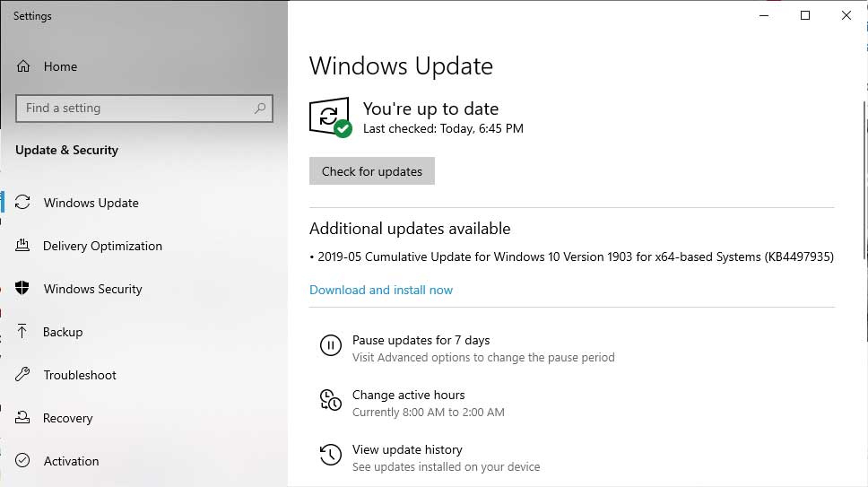Viewport: 868px width, 487px height.
Task: Click the vertical scrollbar on the right
Action: click(864, 180)
